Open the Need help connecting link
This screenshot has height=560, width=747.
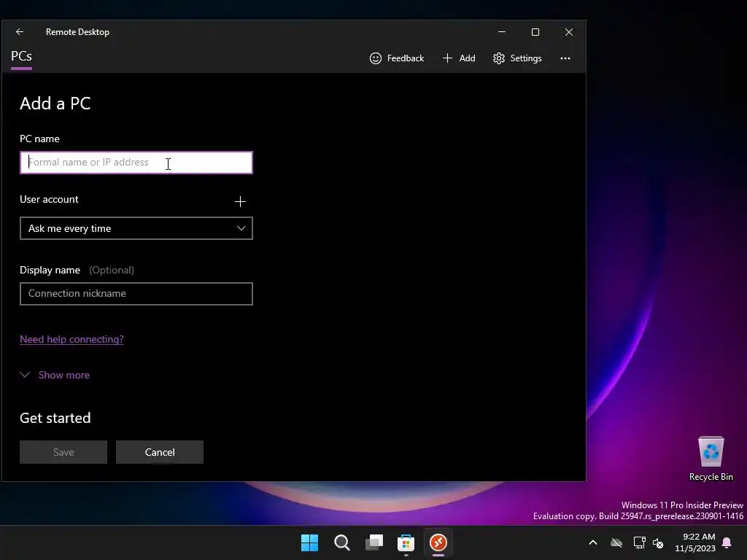[x=71, y=339]
